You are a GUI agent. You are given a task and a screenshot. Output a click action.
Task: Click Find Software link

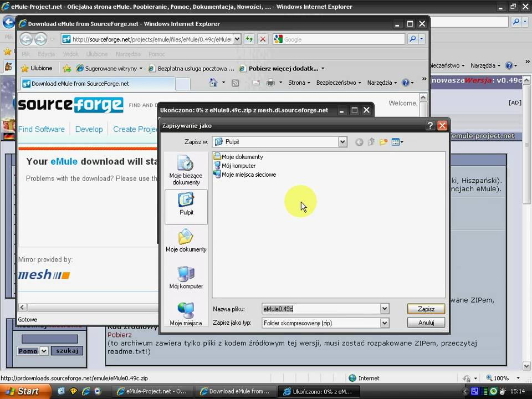tap(42, 129)
